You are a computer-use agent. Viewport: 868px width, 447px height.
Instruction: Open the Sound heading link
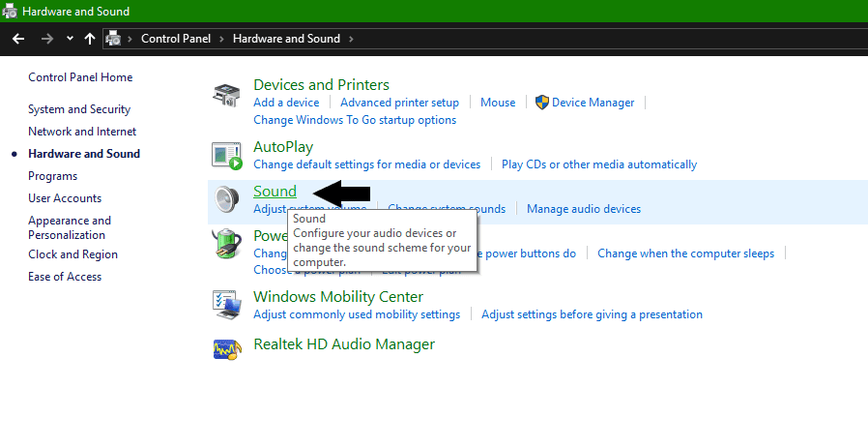point(275,192)
